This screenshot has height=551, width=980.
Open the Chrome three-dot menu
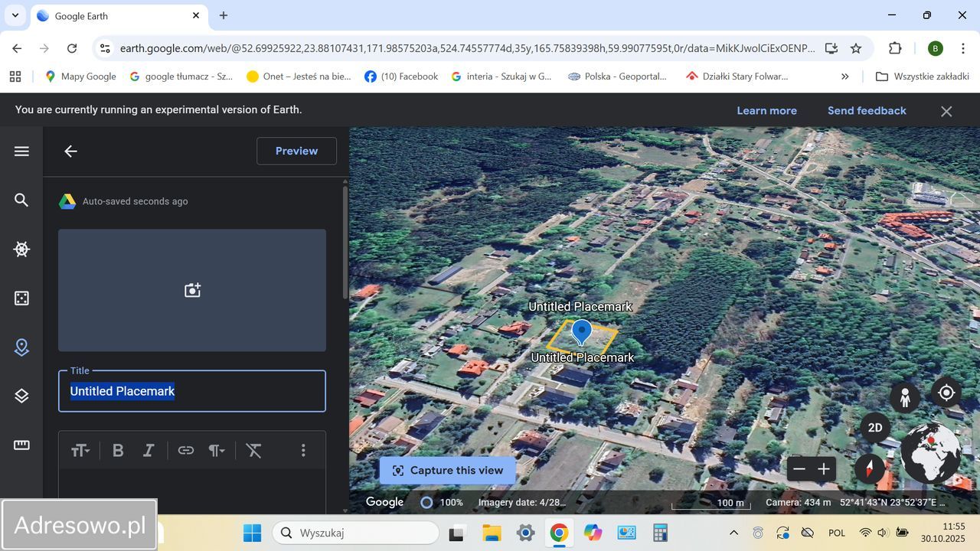[x=962, y=48]
